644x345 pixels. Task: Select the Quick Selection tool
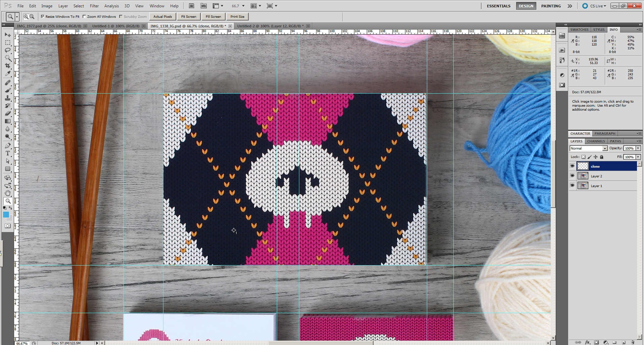[x=8, y=58]
